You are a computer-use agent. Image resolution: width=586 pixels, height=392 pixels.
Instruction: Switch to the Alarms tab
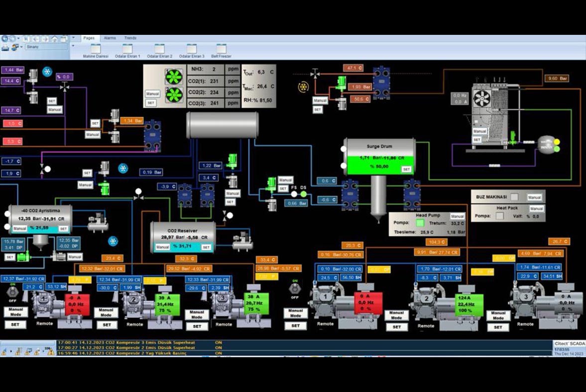[110, 38]
